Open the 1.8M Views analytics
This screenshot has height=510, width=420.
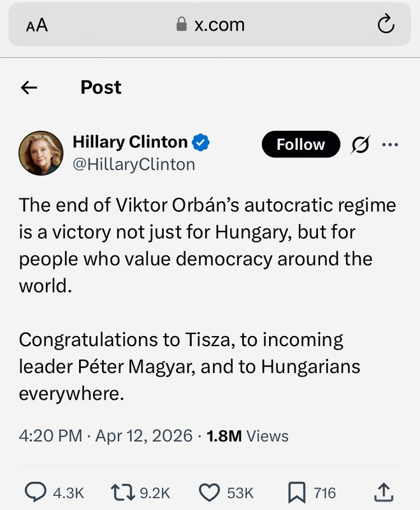[x=247, y=436]
